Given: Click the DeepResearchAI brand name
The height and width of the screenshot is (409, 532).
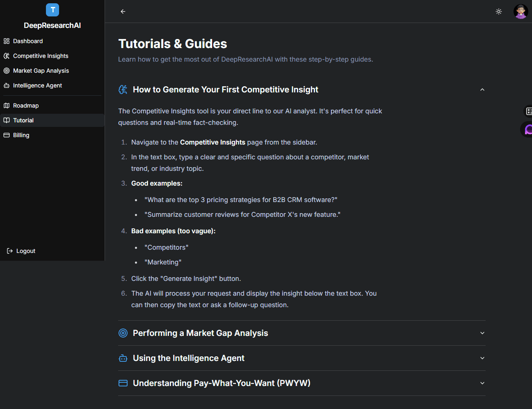Looking at the screenshot, I should [53, 25].
